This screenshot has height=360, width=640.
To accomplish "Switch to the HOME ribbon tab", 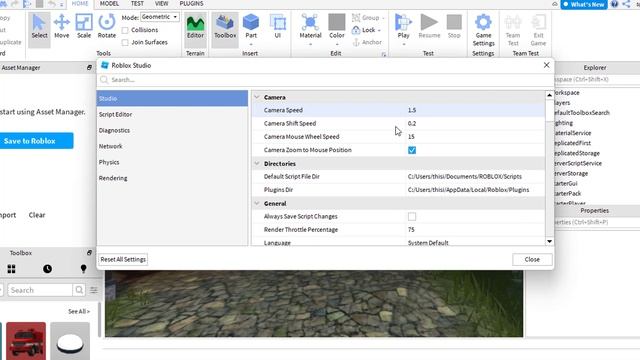I will (x=80, y=4).
